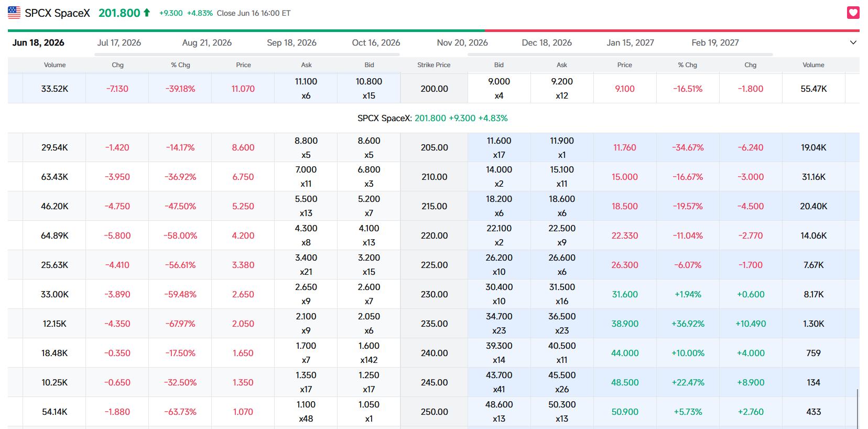Click the call price 3.380

243,265
